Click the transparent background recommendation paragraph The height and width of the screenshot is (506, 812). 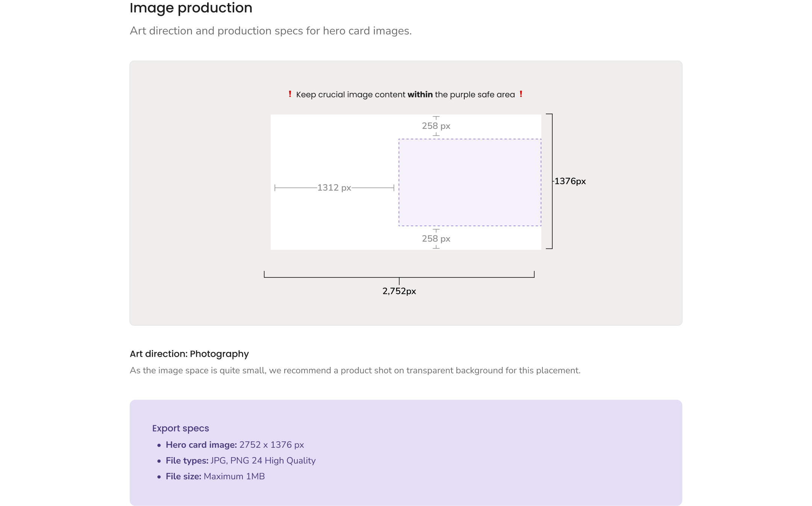pos(355,370)
